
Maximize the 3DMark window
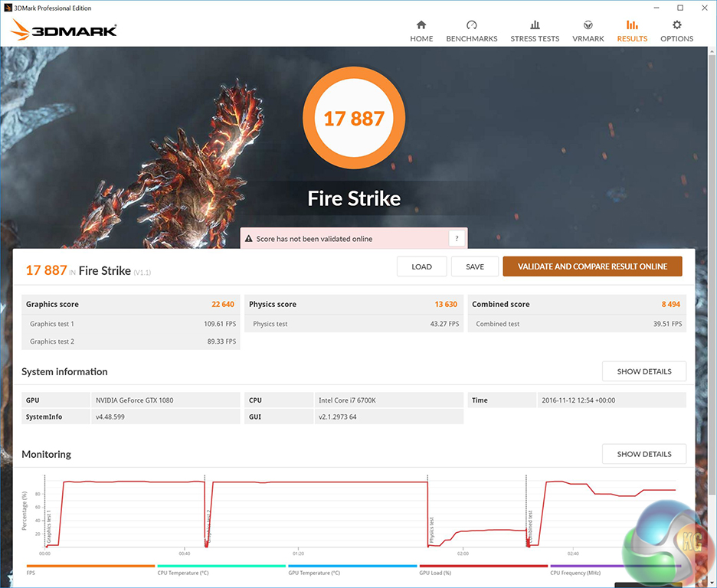pos(680,8)
